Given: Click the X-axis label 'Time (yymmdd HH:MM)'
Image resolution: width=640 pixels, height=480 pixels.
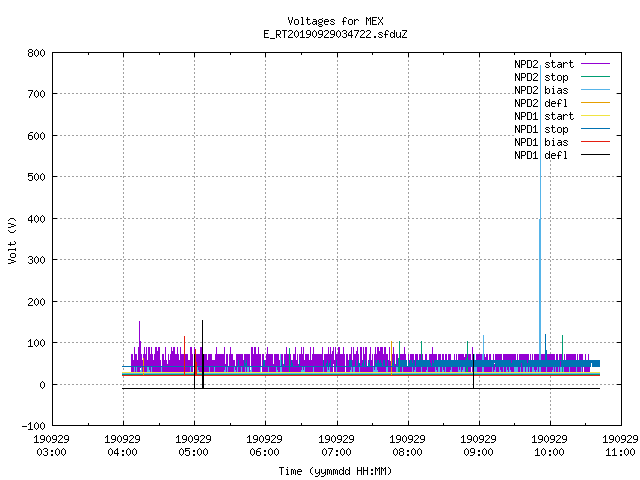Looking at the screenshot, I should pos(335,471).
